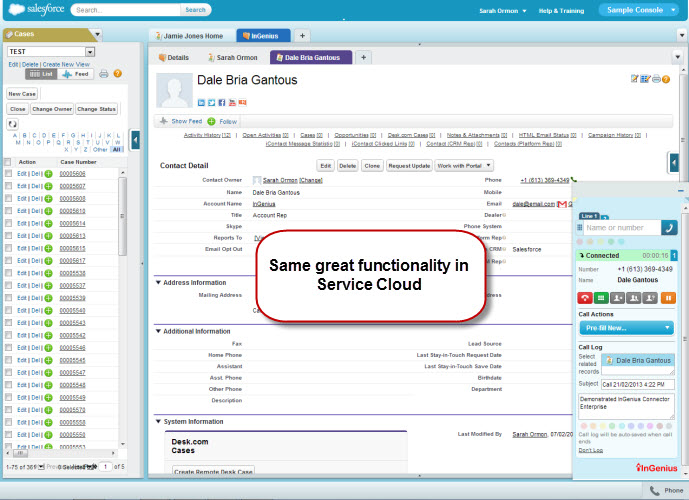Open Dale's LinkedIn profile icon
This screenshot has height=500, width=689.
coord(201,102)
